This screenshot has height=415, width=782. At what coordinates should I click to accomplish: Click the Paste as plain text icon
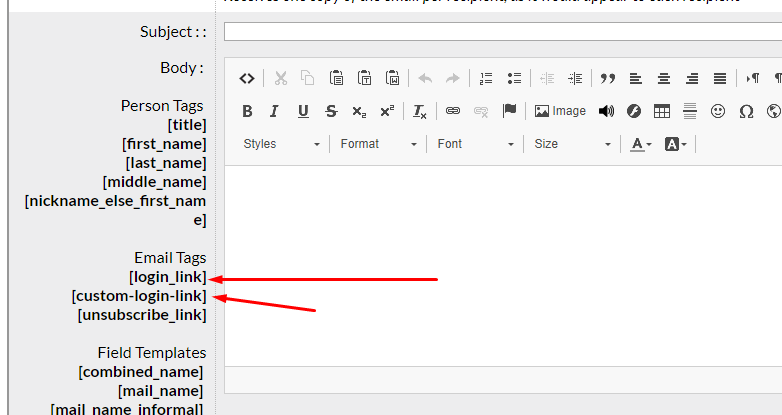point(365,78)
